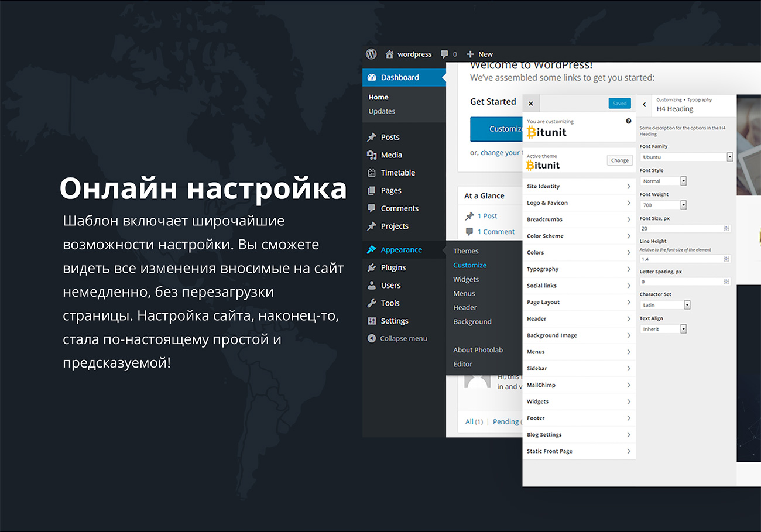Click the Comments bubble icon in sidebar
This screenshot has width=761, height=532.
[x=371, y=208]
